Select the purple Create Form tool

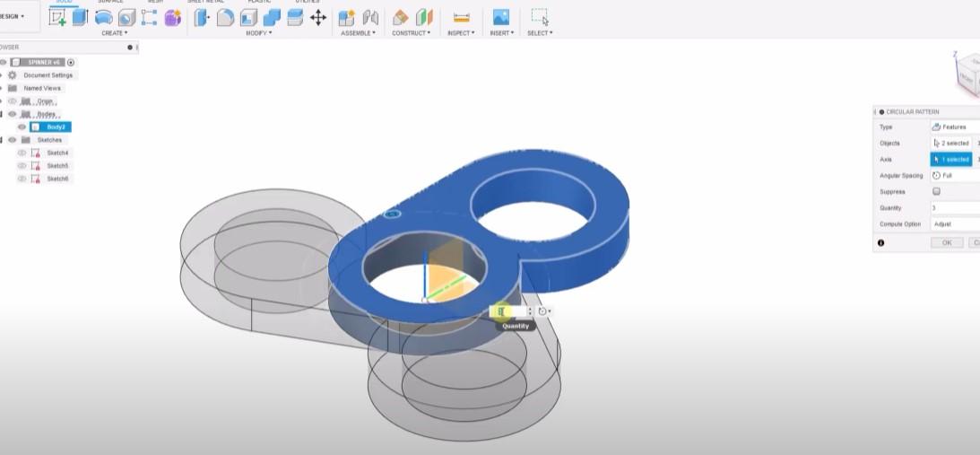click(172, 18)
